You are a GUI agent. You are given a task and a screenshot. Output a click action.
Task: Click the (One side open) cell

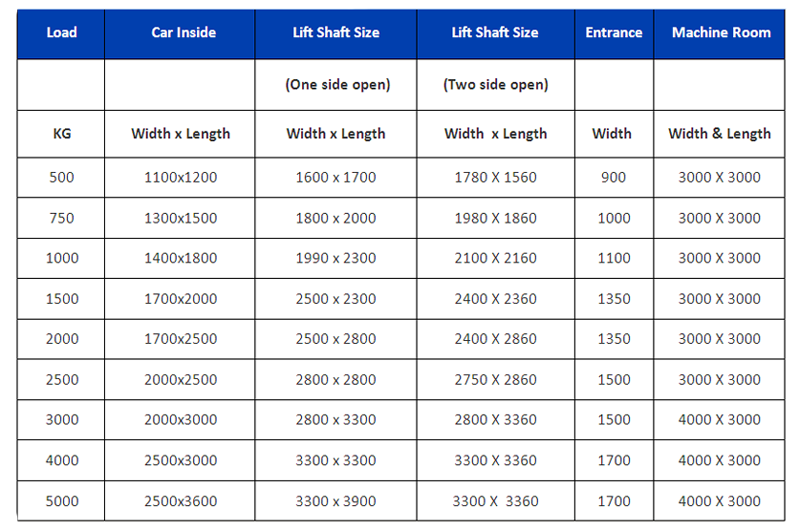(x=336, y=85)
